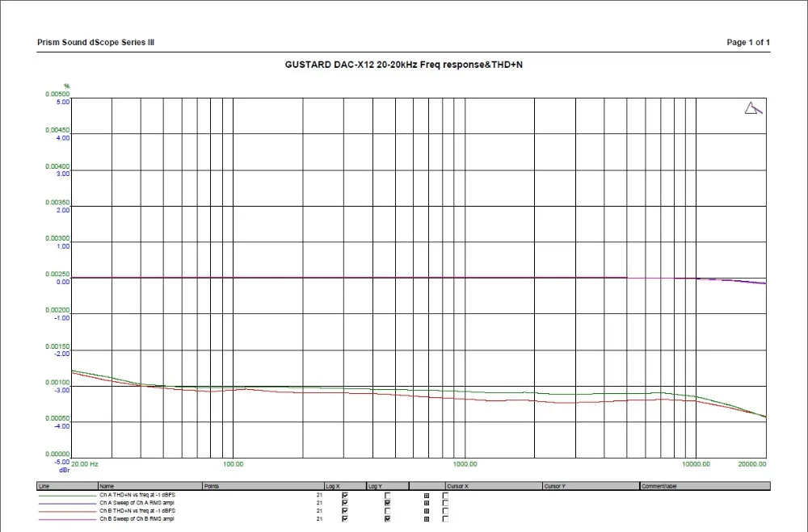Click points value 21 in Ch A THD+N row
Viewport: 808px width, 532px height.
point(319,496)
